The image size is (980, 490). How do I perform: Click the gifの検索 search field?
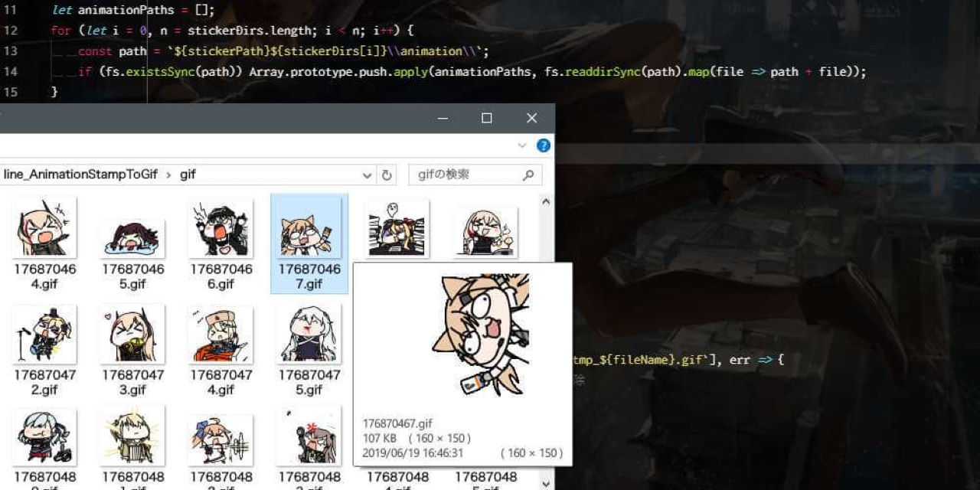click(475, 175)
